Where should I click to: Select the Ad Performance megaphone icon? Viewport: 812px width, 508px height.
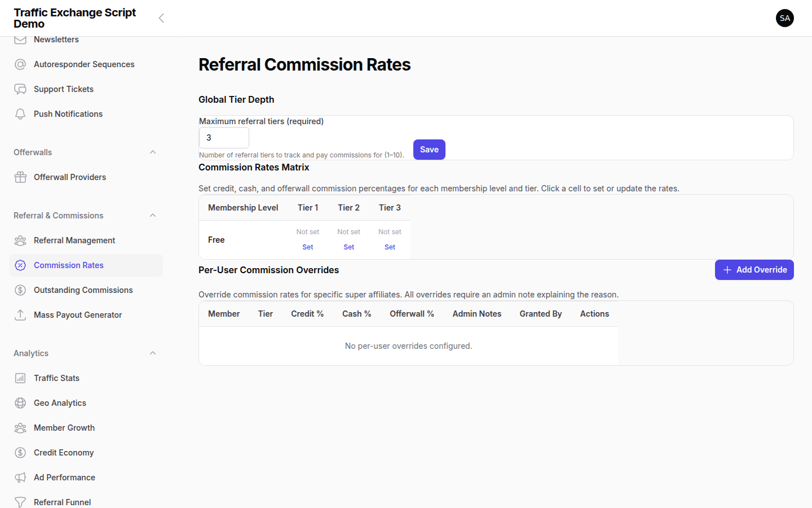(20, 477)
